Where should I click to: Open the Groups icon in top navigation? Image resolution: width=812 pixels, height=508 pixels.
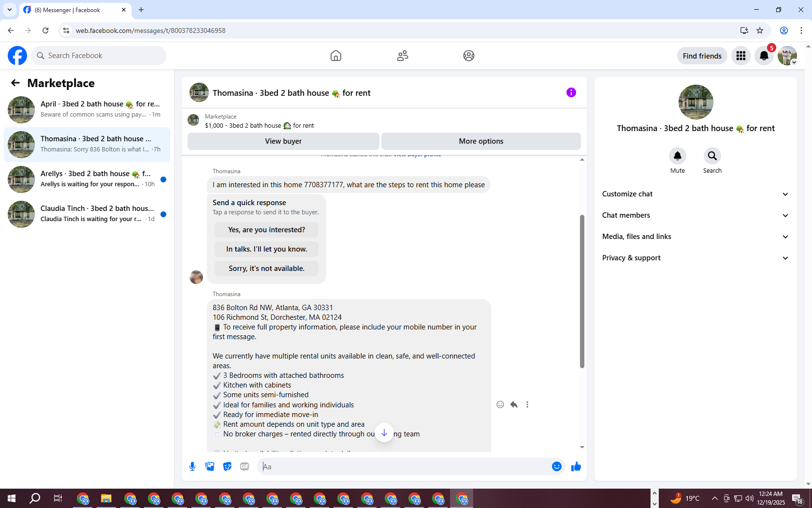click(x=469, y=56)
